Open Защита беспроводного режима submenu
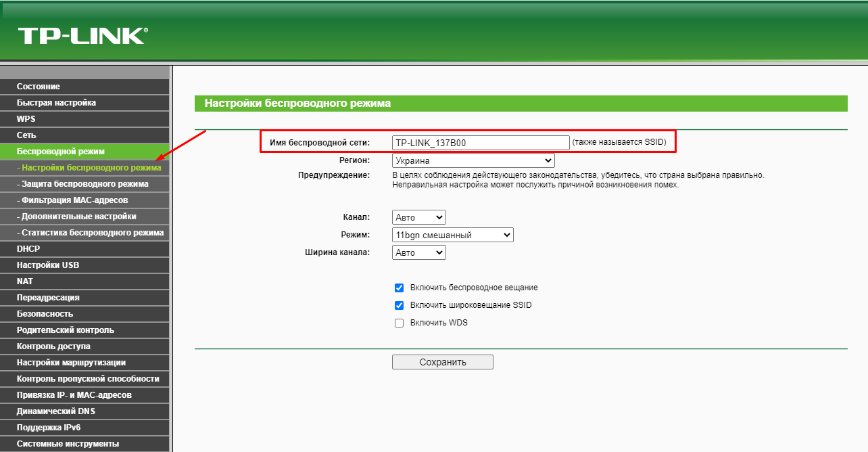868x452 pixels. click(x=85, y=184)
